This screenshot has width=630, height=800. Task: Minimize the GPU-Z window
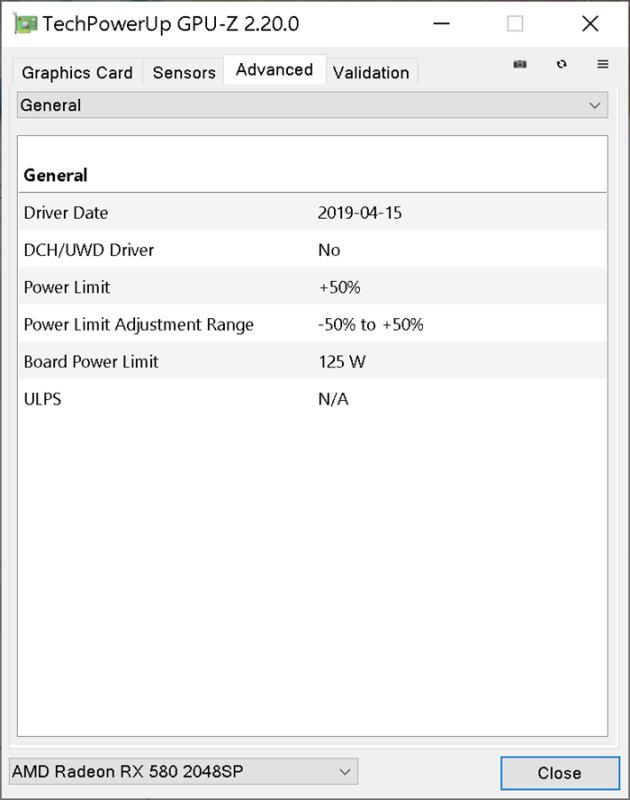click(441, 23)
